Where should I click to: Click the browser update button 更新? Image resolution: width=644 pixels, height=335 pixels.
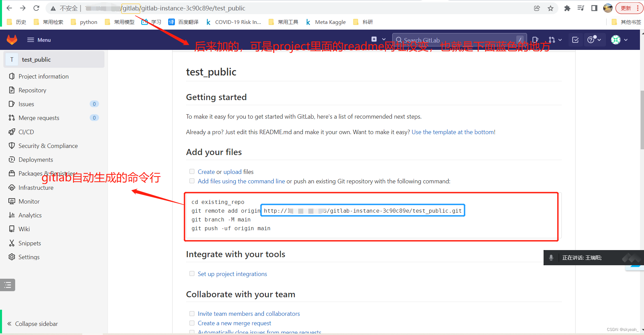(630, 8)
